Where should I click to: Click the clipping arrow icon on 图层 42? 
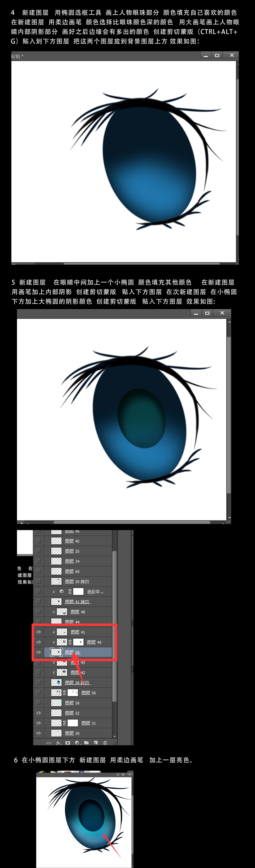tap(54, 673)
